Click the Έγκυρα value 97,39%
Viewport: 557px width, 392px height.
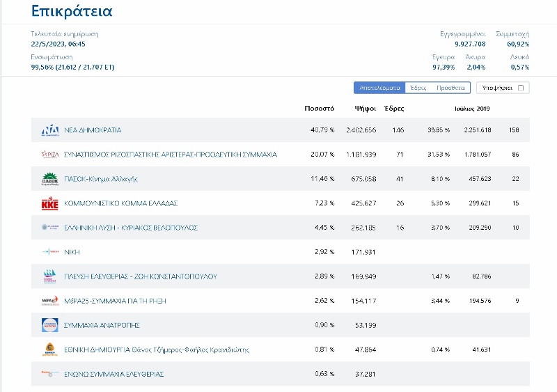point(444,67)
